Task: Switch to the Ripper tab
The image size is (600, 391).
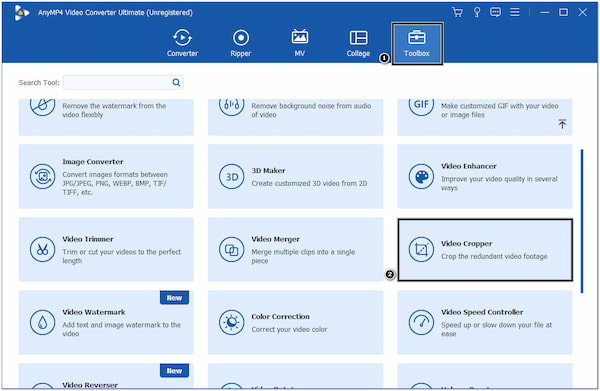Action: pyautogui.click(x=241, y=43)
